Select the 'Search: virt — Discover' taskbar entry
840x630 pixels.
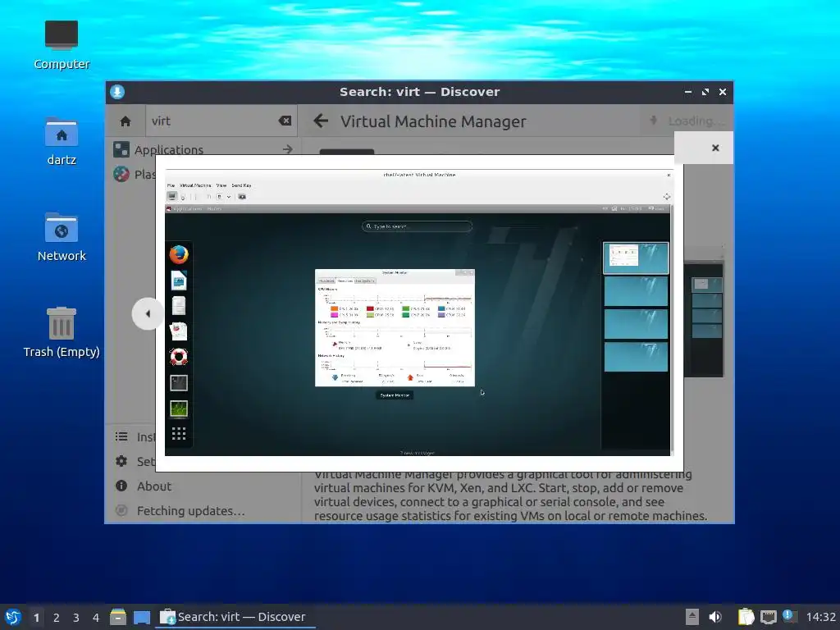click(235, 617)
